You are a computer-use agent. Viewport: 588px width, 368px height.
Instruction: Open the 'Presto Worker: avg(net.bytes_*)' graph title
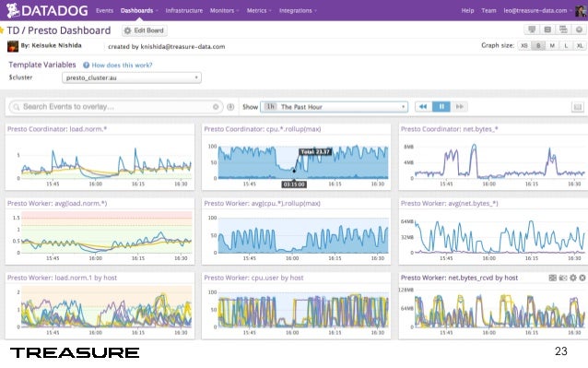[x=449, y=203]
